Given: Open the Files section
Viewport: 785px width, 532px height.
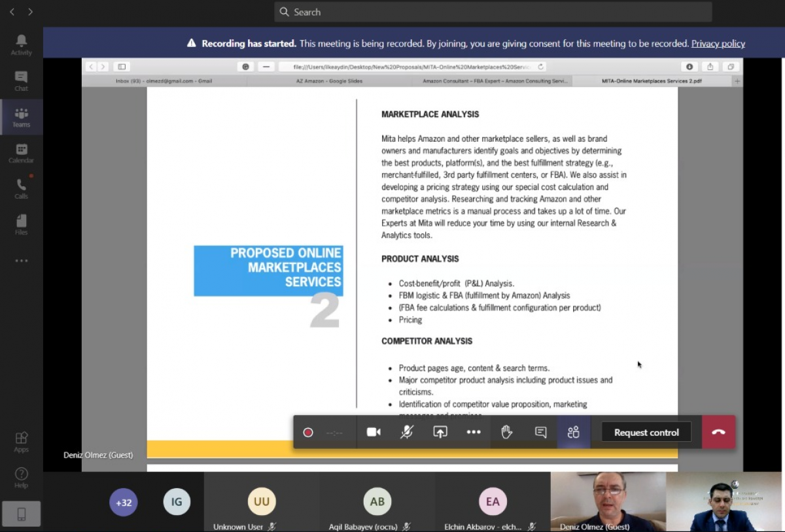Looking at the screenshot, I should 21,225.
